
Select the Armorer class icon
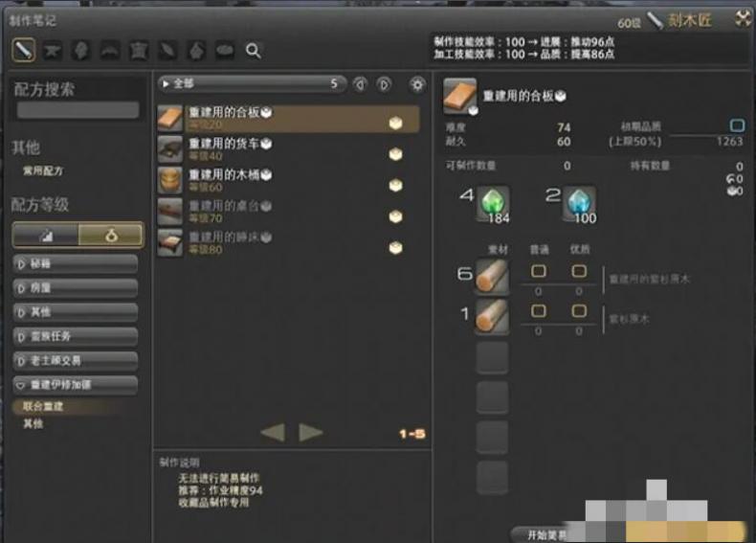(81, 50)
